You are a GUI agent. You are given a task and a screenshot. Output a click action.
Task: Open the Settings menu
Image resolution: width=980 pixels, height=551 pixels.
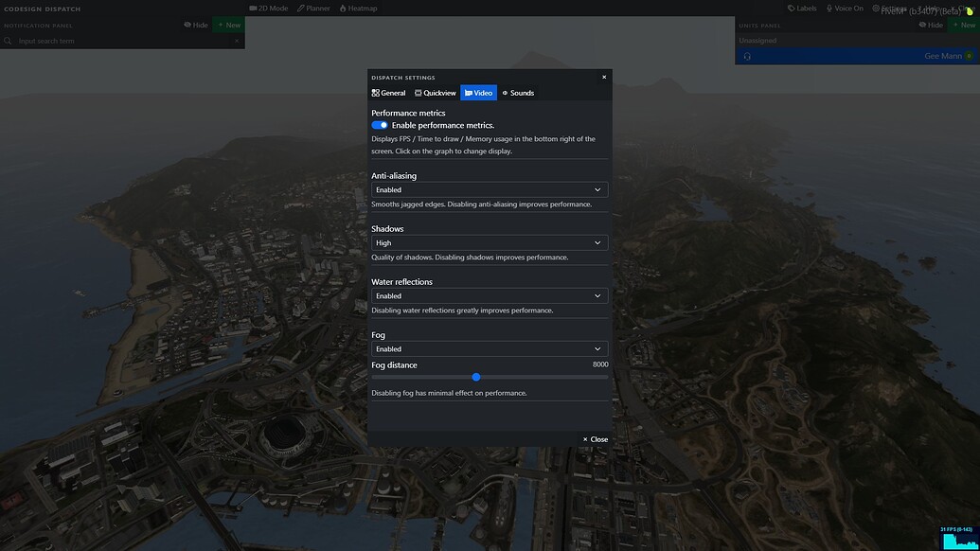pyautogui.click(x=887, y=7)
